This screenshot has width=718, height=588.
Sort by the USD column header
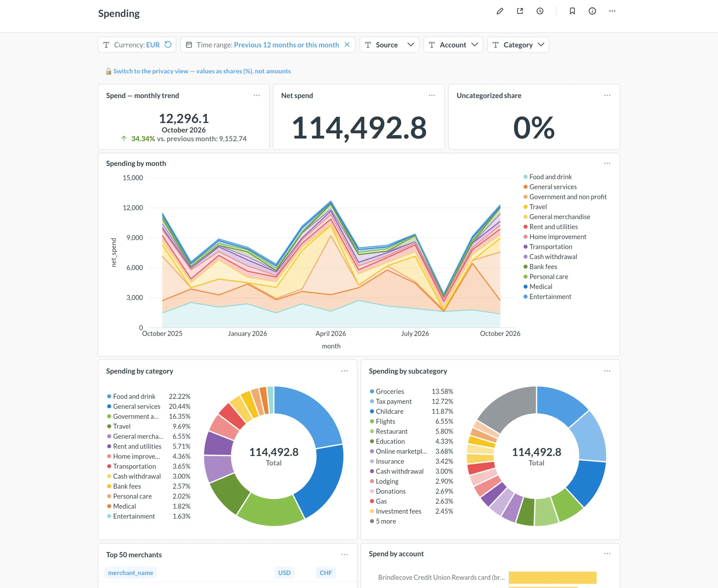[284, 573]
